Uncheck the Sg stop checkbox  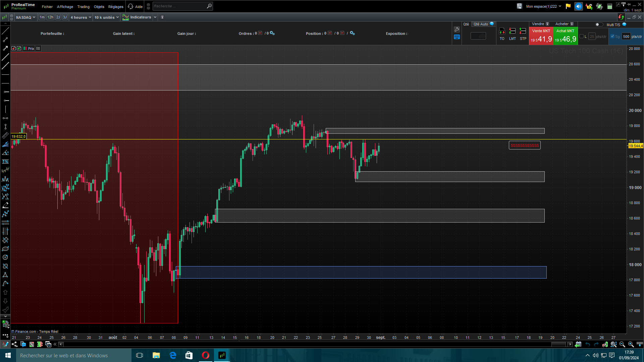(x=612, y=37)
